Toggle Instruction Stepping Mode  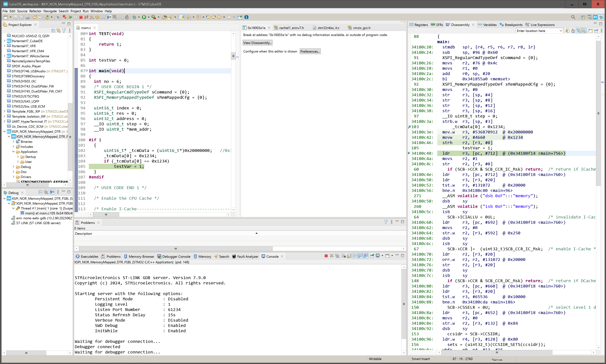[x=109, y=17]
